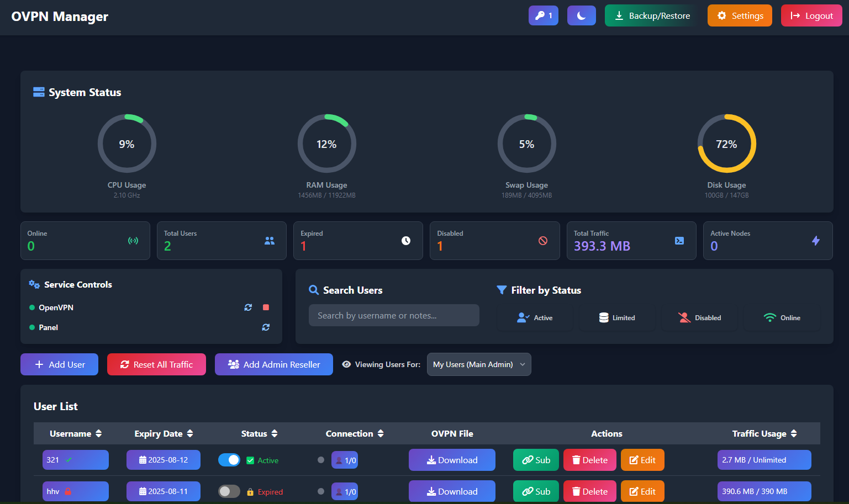
Task: Open connection count badge for user 321
Action: [x=344, y=460]
